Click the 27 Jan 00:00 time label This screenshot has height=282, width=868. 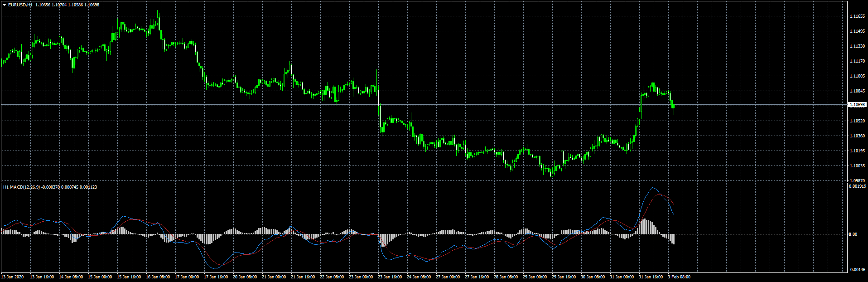pyautogui.click(x=448, y=277)
